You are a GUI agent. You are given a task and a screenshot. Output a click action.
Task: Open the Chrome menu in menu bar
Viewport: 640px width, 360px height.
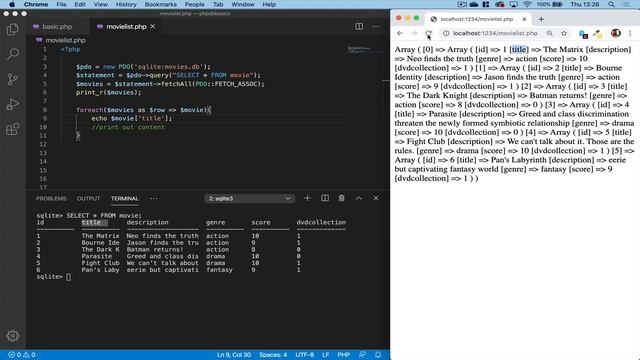pos(36,4)
